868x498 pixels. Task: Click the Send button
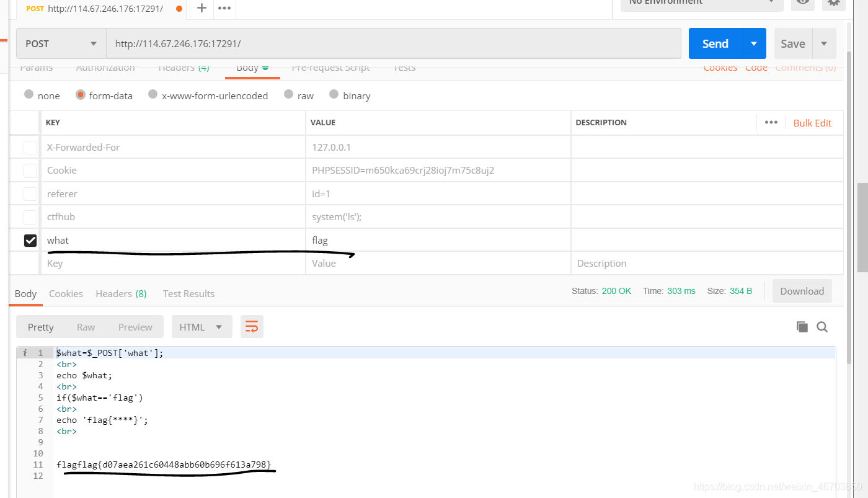(x=715, y=43)
